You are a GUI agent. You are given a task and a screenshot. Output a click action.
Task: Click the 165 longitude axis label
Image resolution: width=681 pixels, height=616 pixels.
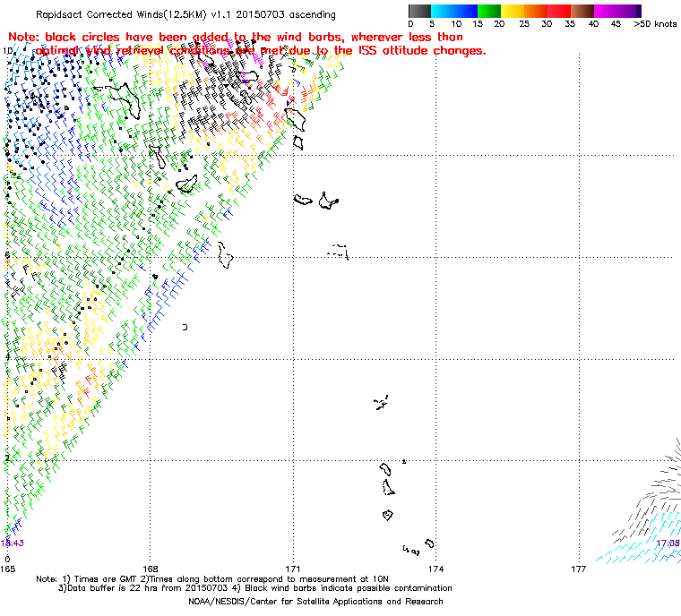click(7, 569)
